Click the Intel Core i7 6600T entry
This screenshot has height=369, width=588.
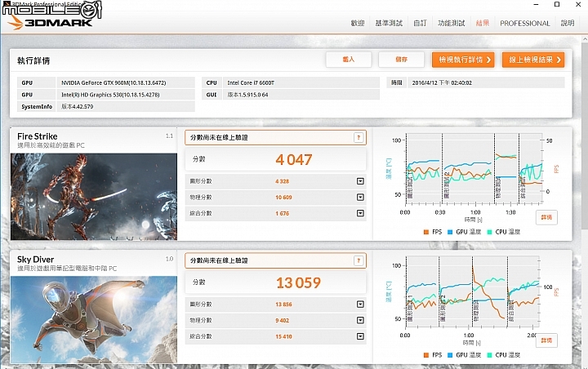(301, 83)
